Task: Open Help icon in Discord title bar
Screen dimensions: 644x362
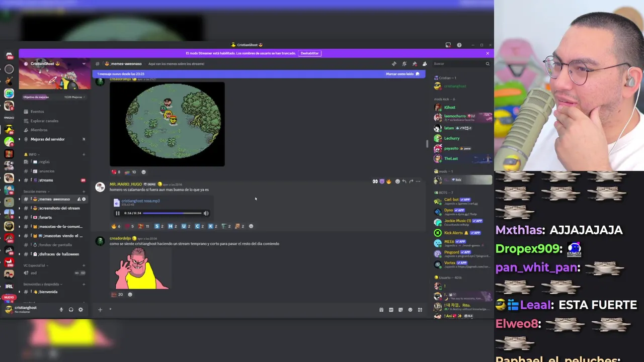Action: click(x=459, y=45)
